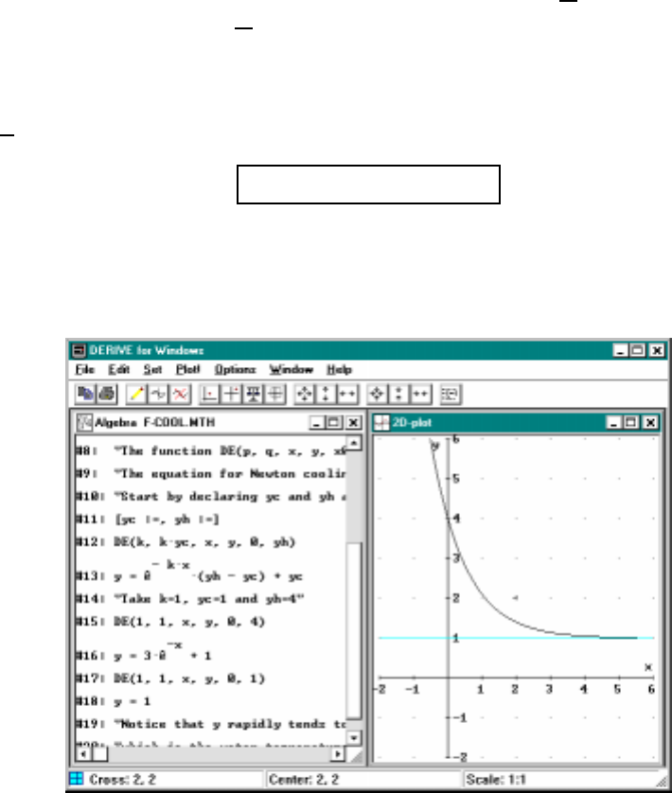Click the 2D-plot window title bar

(515, 422)
